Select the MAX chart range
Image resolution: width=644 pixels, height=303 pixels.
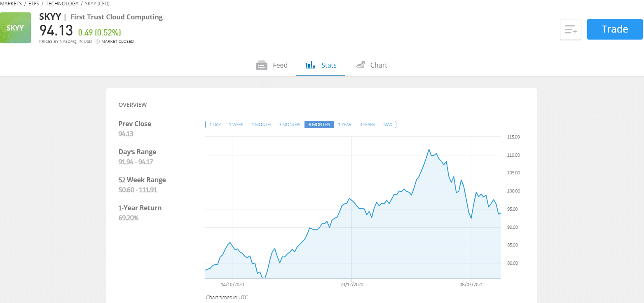click(388, 124)
